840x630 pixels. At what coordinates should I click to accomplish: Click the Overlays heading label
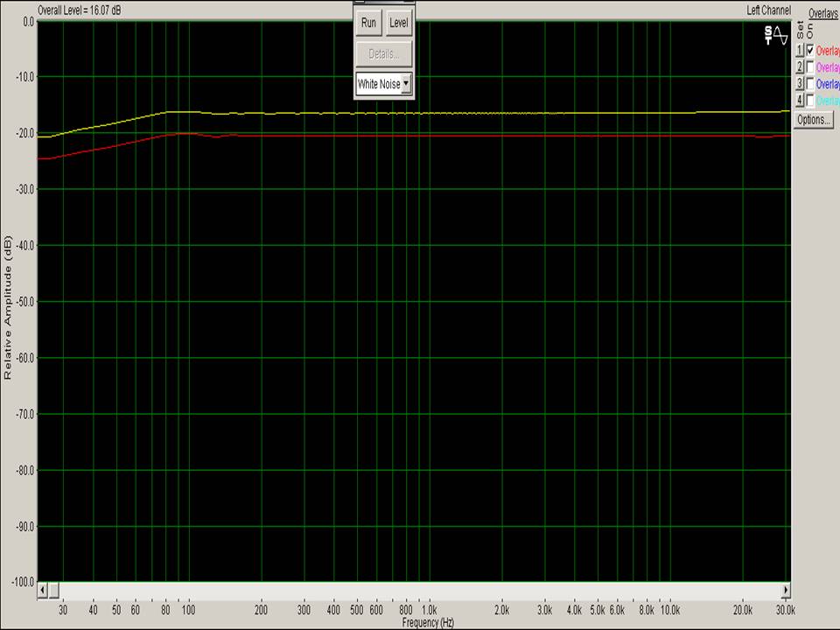[822, 13]
